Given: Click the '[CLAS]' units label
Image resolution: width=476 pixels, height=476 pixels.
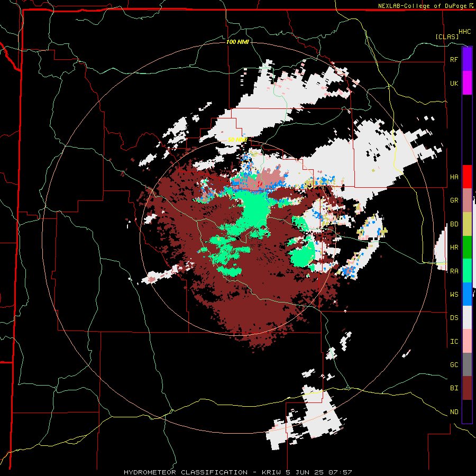Looking at the screenshot, I should pyautogui.click(x=447, y=36).
